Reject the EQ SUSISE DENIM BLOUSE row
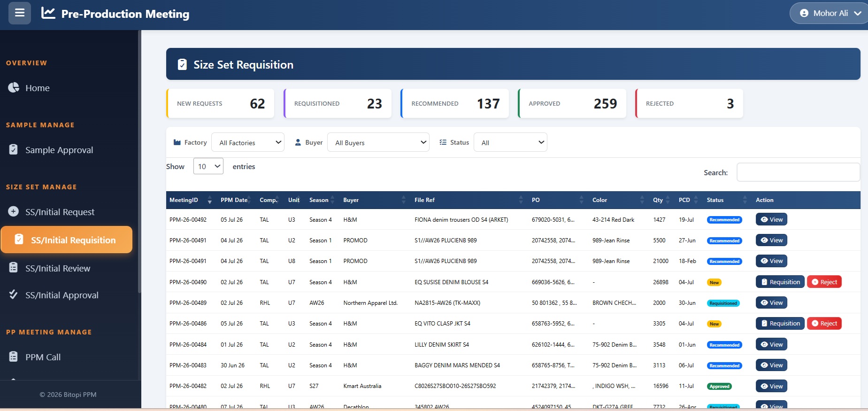 click(824, 282)
